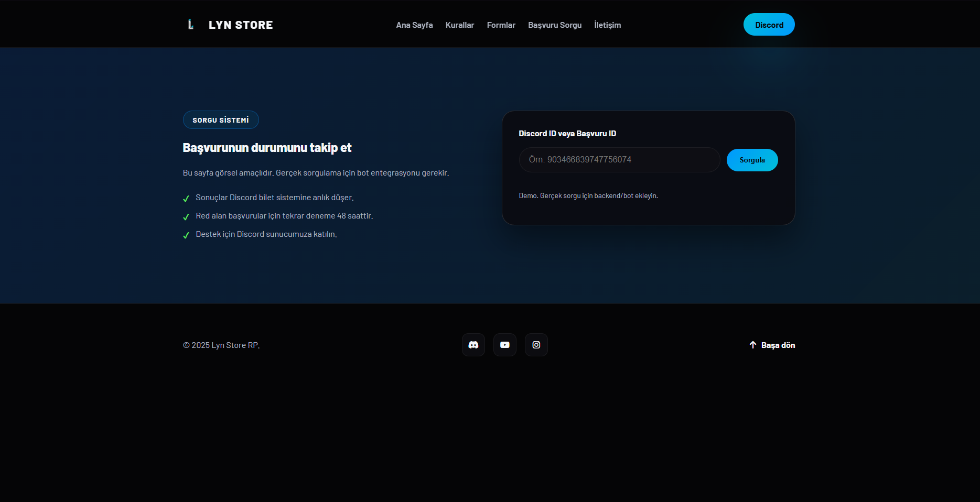The height and width of the screenshot is (502, 980).
Task: Click the Başa dön text link
Action: [778, 345]
